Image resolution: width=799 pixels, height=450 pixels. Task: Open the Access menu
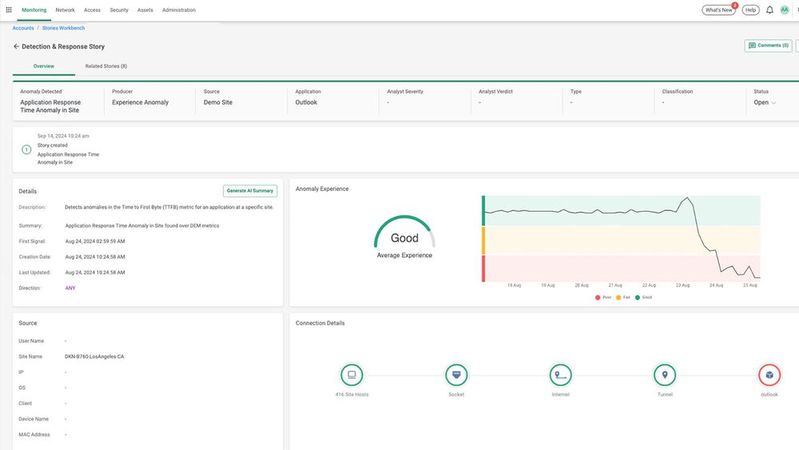[92, 10]
